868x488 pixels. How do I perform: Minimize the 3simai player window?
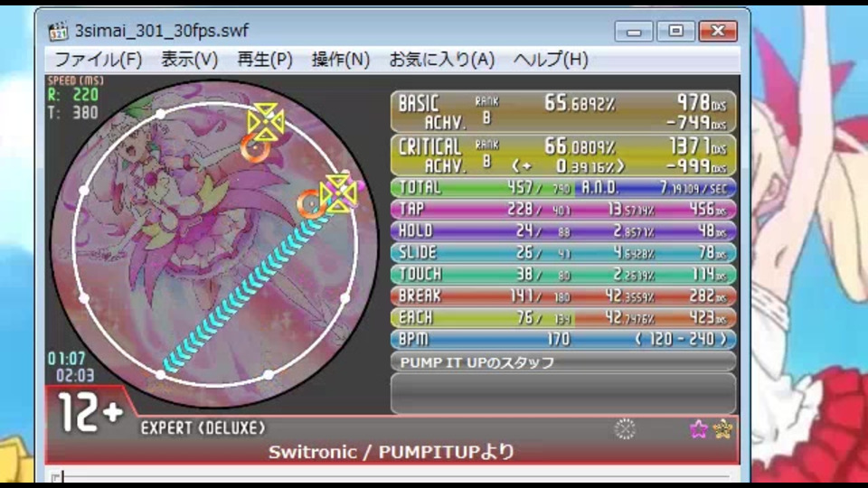[x=634, y=31]
